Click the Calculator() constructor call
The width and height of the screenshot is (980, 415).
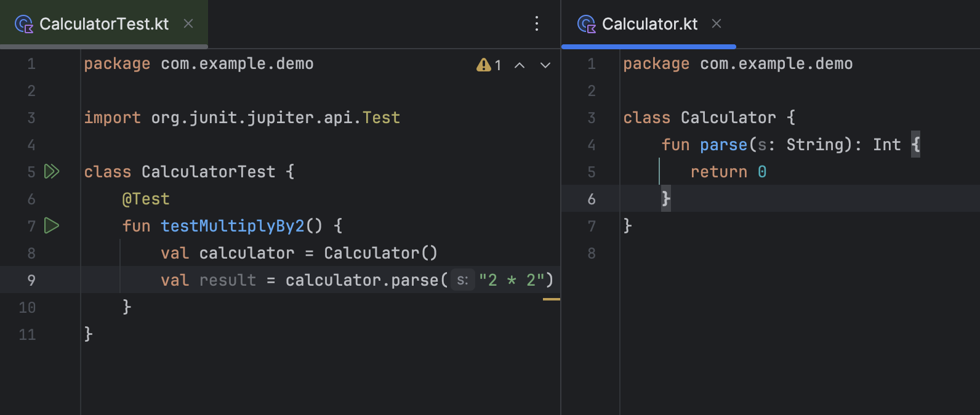tap(380, 253)
